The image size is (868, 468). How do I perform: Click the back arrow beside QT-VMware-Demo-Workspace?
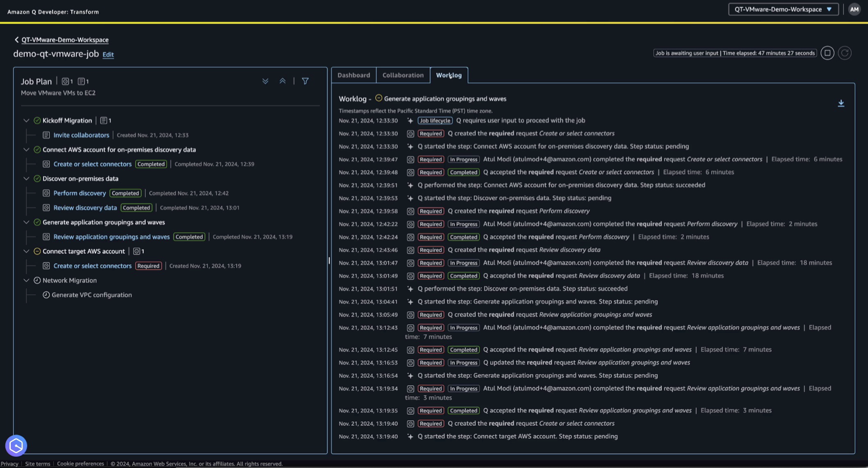tap(16, 40)
